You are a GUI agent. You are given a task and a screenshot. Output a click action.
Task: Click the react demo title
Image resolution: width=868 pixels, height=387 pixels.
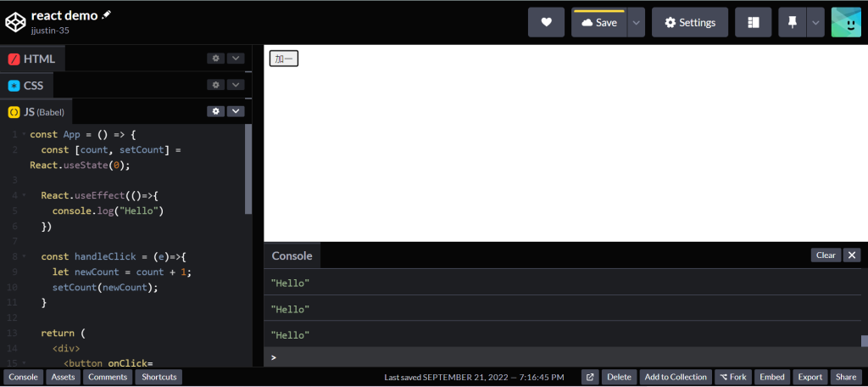point(65,15)
